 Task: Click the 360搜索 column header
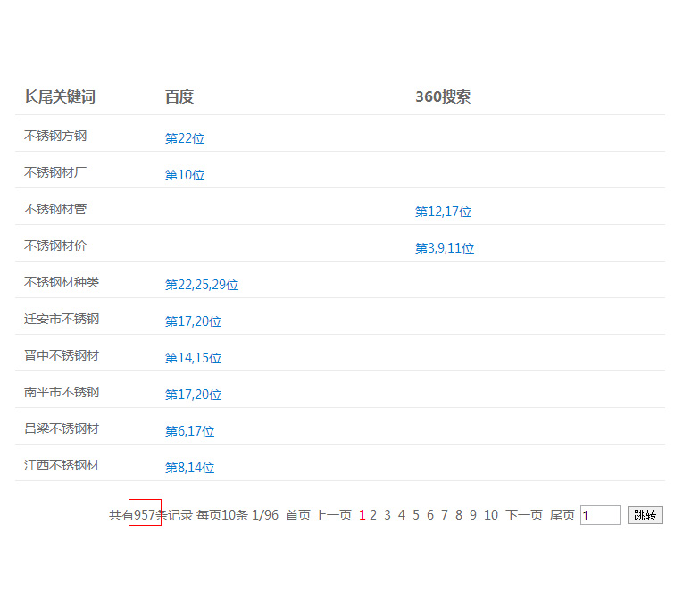point(443,96)
